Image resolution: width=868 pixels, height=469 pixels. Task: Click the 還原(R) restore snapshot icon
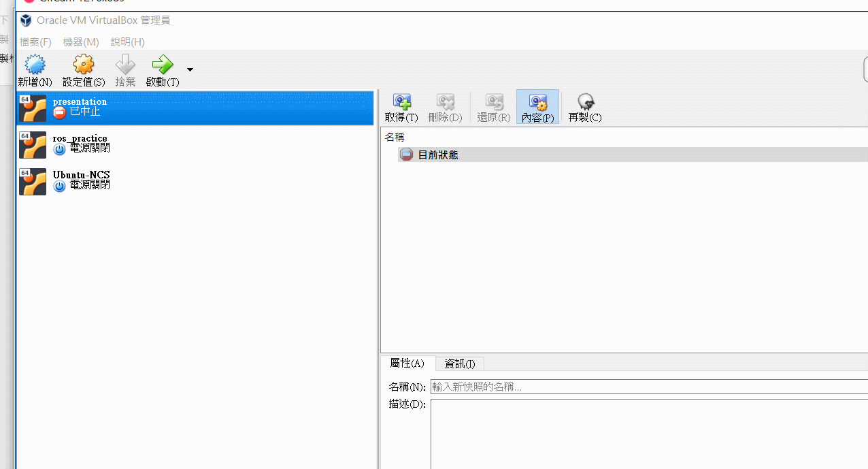click(494, 102)
